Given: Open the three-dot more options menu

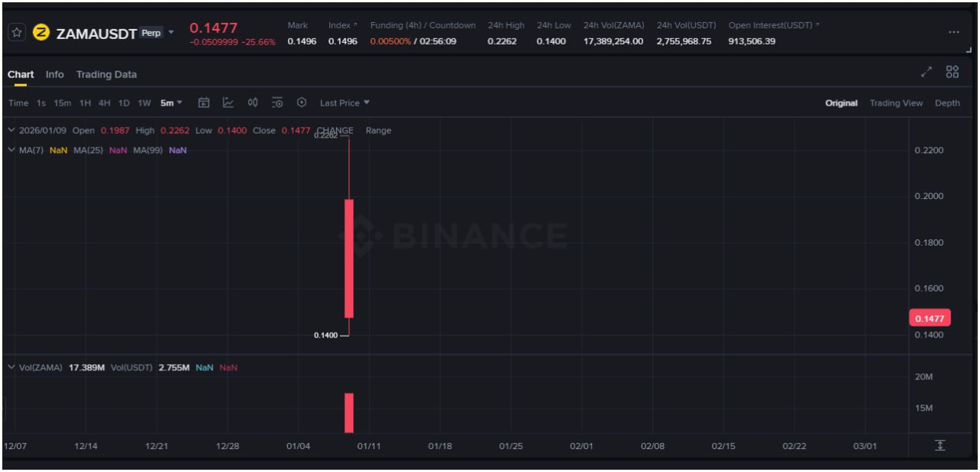Looking at the screenshot, I should [953, 32].
